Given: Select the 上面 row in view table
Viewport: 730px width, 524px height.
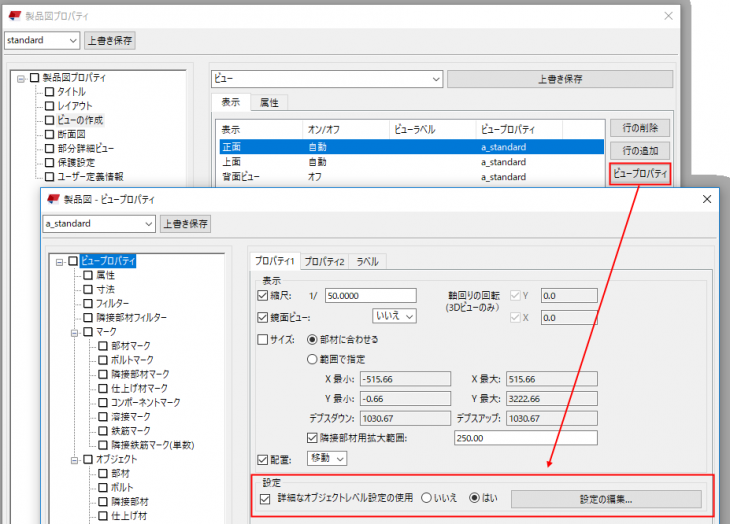Looking at the screenshot, I should tap(412, 162).
